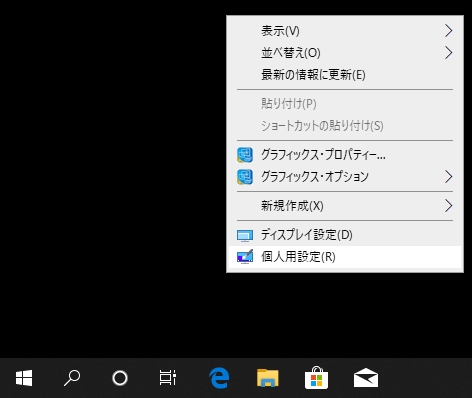Expand the arrow next to 並べ替え(O)
The height and width of the screenshot is (398, 472).
pyautogui.click(x=449, y=53)
